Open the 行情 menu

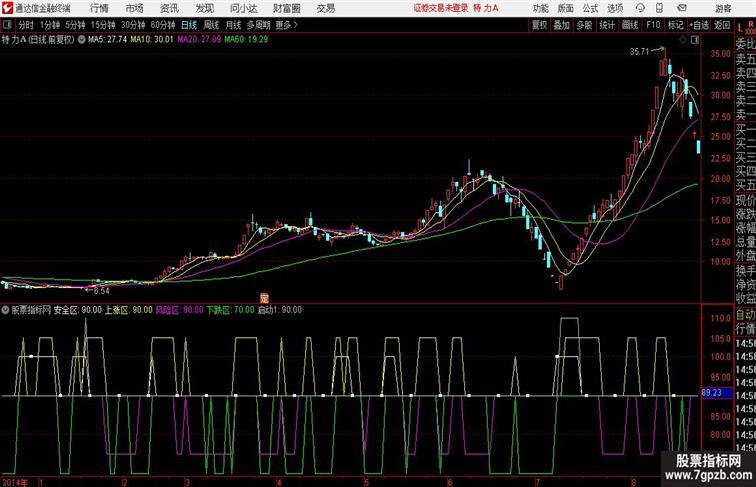[99, 8]
